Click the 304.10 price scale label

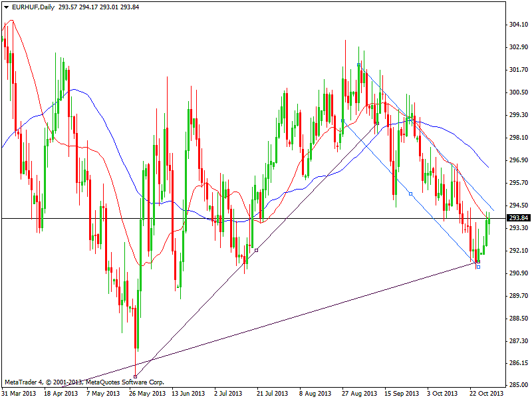[x=517, y=25]
